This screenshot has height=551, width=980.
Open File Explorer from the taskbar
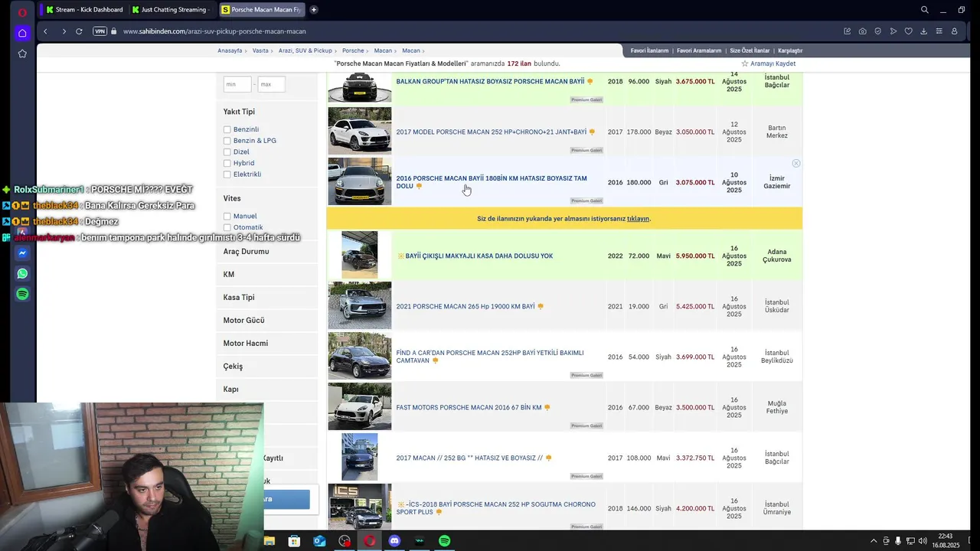[269, 541]
